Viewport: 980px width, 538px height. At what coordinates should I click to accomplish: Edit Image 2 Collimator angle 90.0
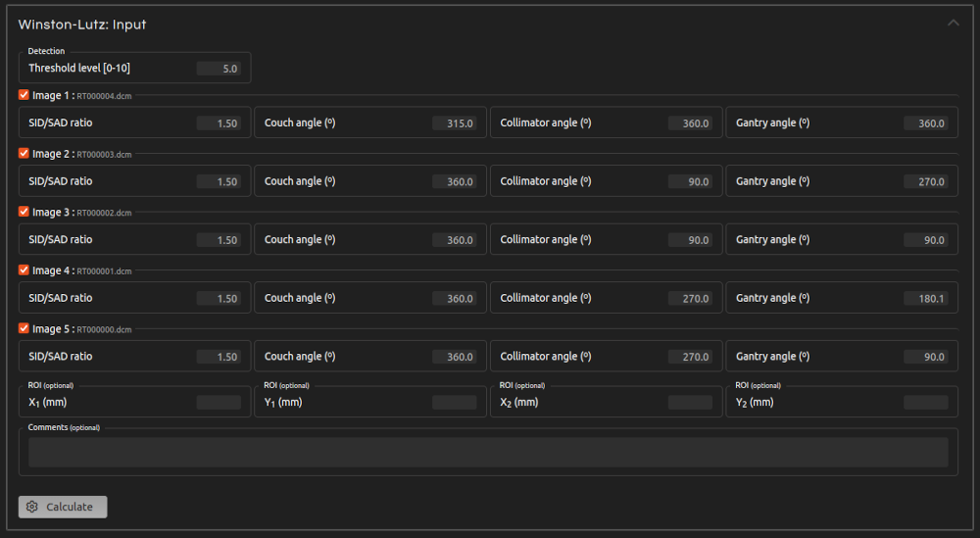tap(690, 181)
